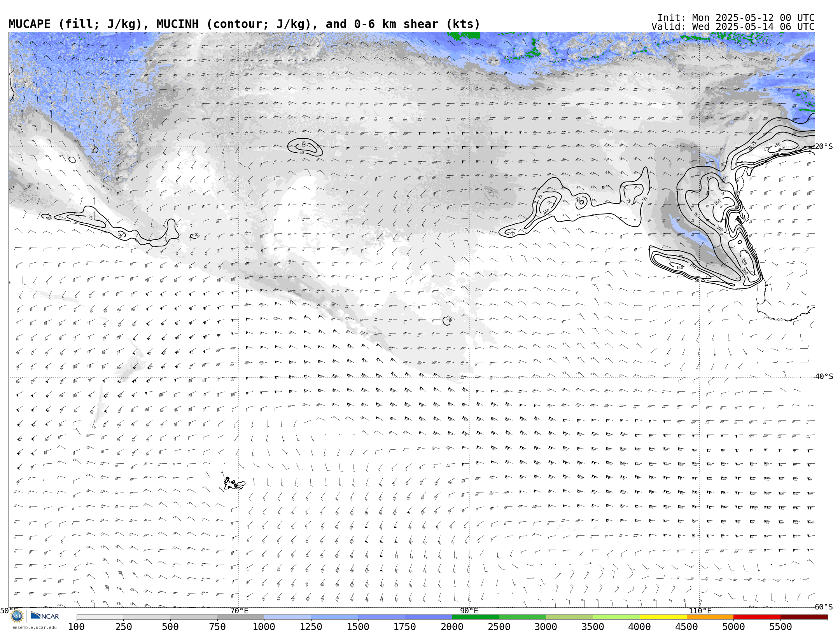This screenshot has height=632, width=840.
Task: Open the ensemble.ucar.edu link text
Action: click(x=34, y=627)
